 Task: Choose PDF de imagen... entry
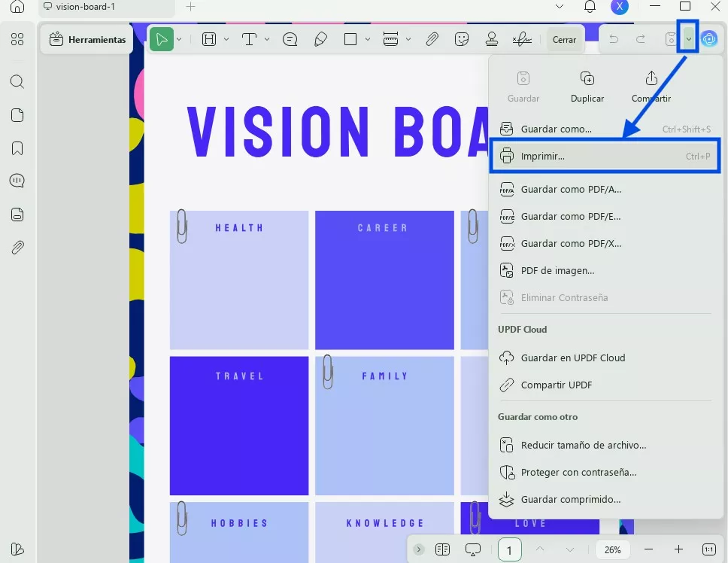pos(605,270)
